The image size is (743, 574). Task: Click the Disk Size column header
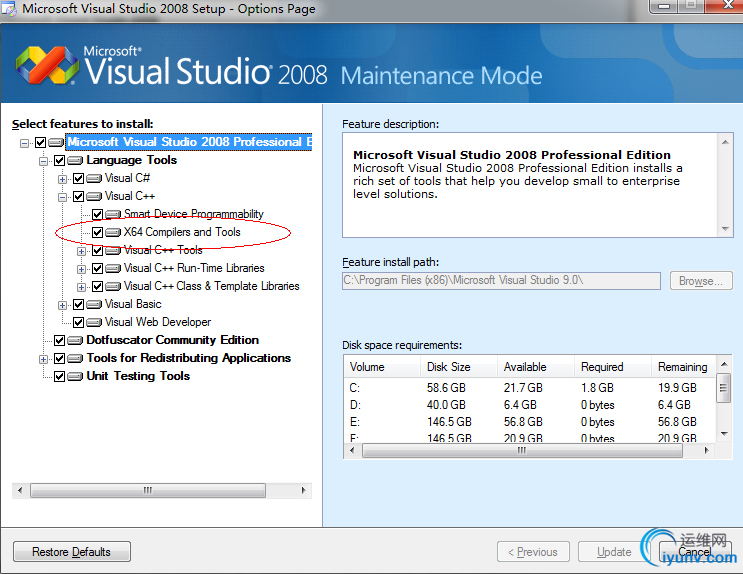click(x=459, y=367)
